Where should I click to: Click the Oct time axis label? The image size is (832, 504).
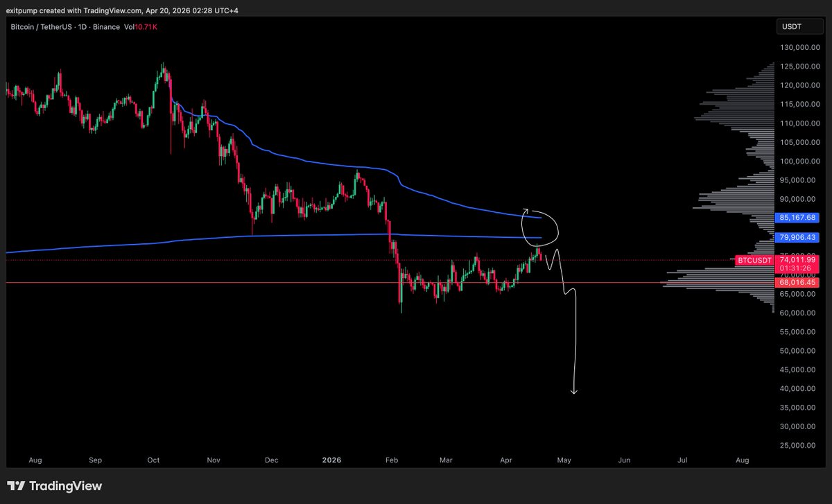[x=154, y=460]
